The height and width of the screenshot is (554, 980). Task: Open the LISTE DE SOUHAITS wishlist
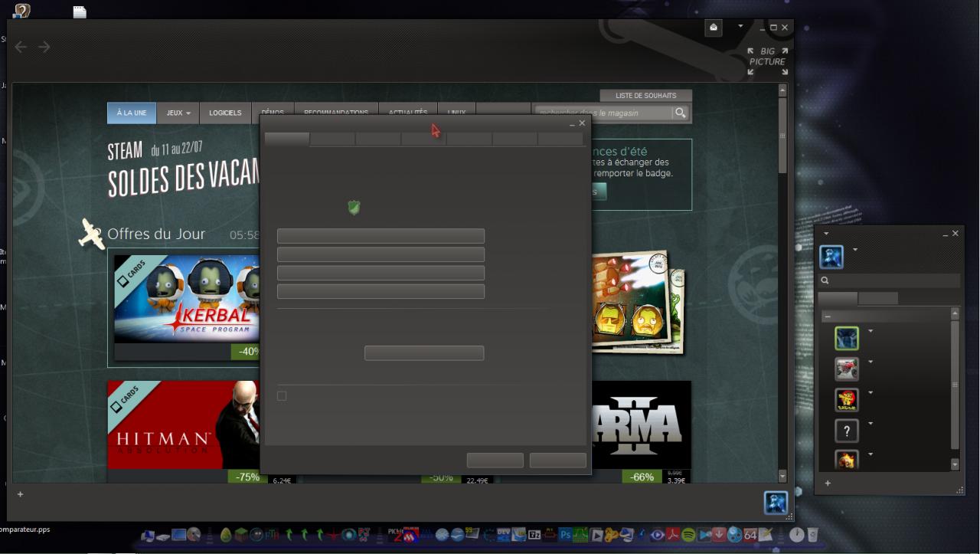646,96
